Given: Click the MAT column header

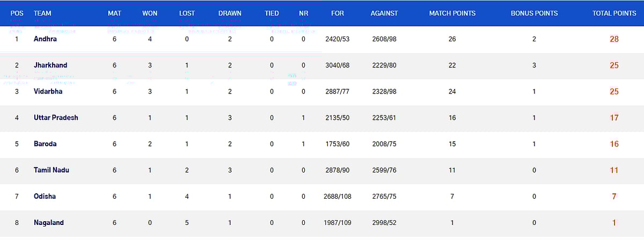Looking at the screenshot, I should [114, 13].
